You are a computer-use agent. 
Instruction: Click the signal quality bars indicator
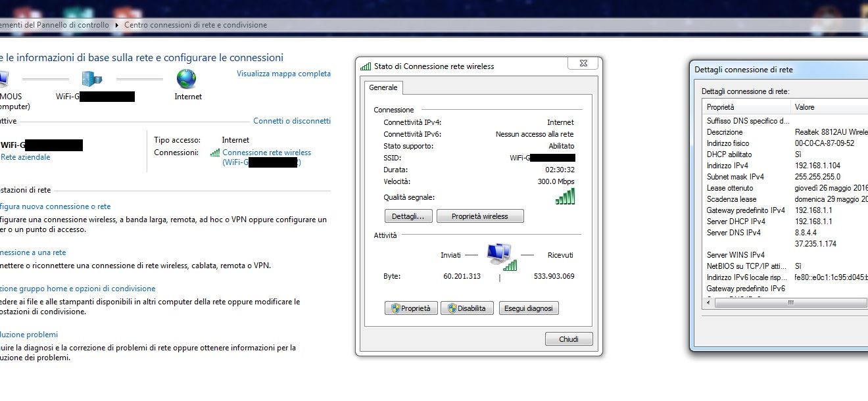click(565, 196)
